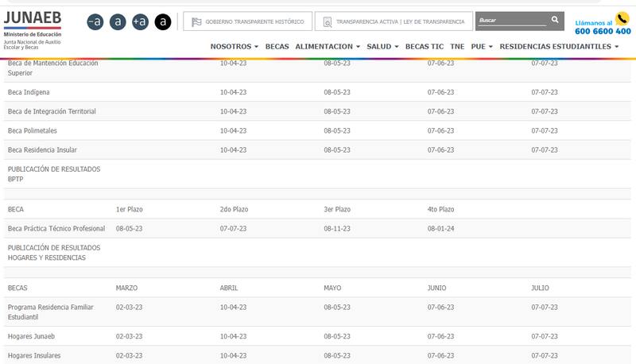Go to the BECAS menu item
This screenshot has width=636, height=364.
(x=277, y=47)
